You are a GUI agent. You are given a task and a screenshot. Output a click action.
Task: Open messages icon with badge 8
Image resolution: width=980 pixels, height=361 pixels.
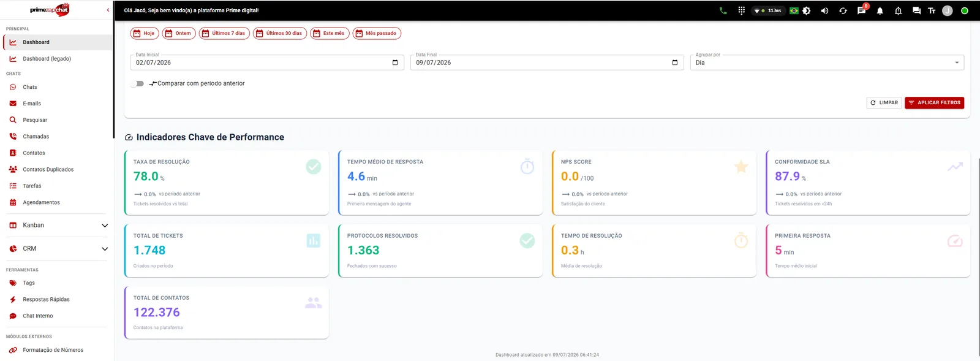861,10
